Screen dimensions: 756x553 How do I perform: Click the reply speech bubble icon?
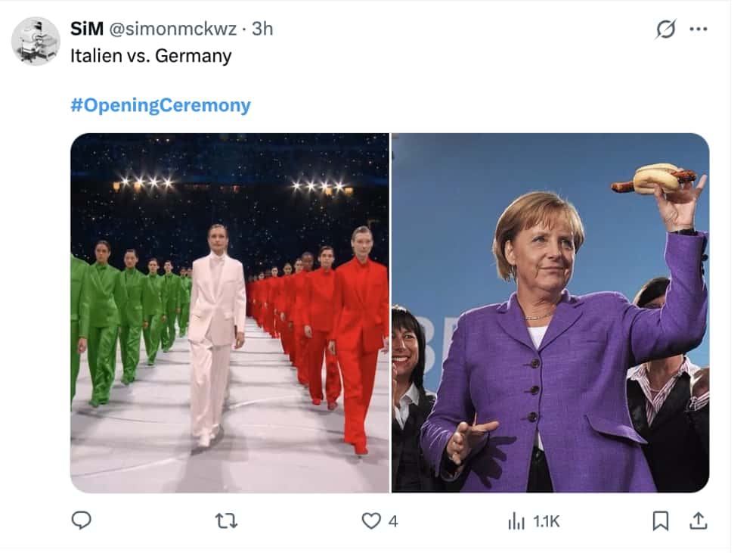pyautogui.click(x=82, y=520)
